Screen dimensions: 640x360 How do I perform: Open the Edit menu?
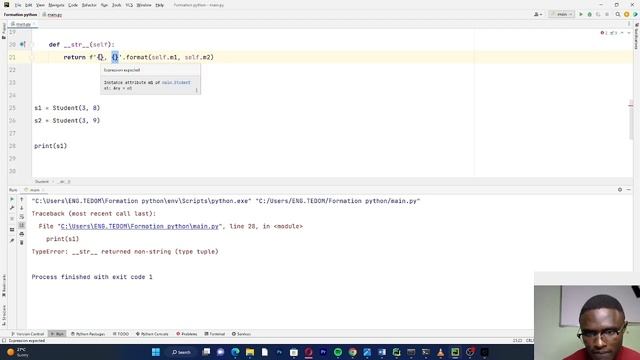tap(29, 5)
